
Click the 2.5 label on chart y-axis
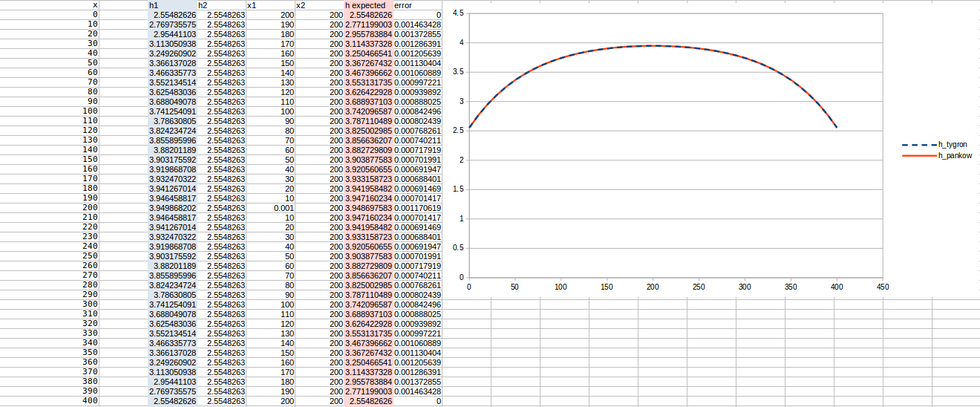click(x=458, y=131)
